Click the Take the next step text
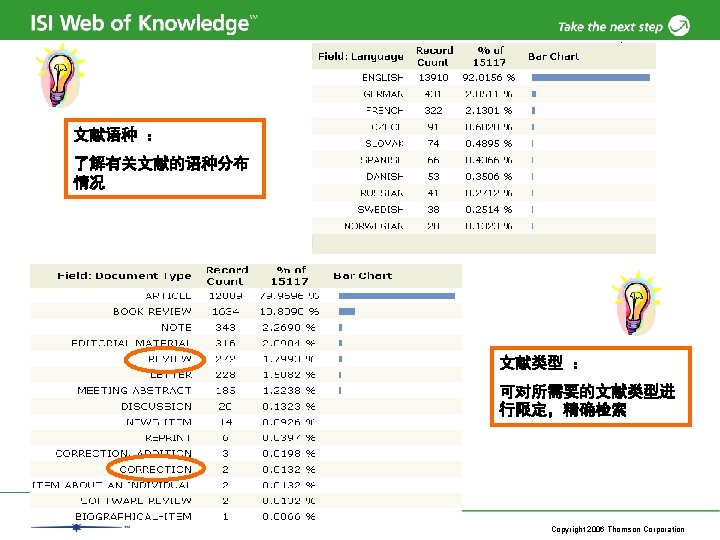The image size is (720, 540). (x=610, y=27)
